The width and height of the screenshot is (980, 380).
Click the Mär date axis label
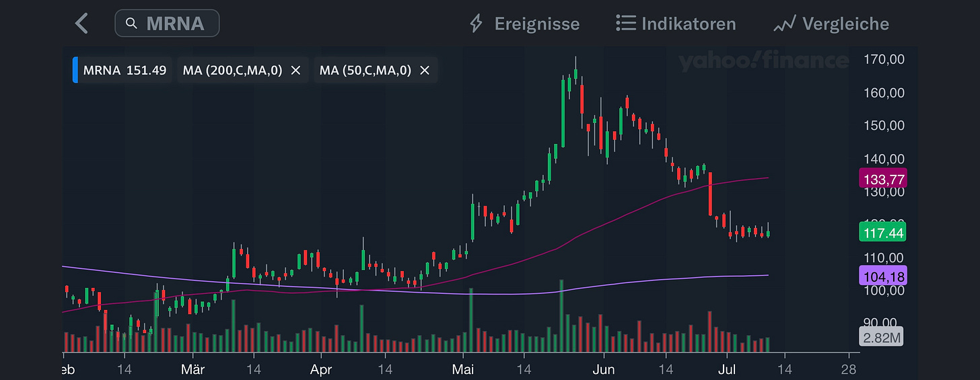pyautogui.click(x=193, y=369)
